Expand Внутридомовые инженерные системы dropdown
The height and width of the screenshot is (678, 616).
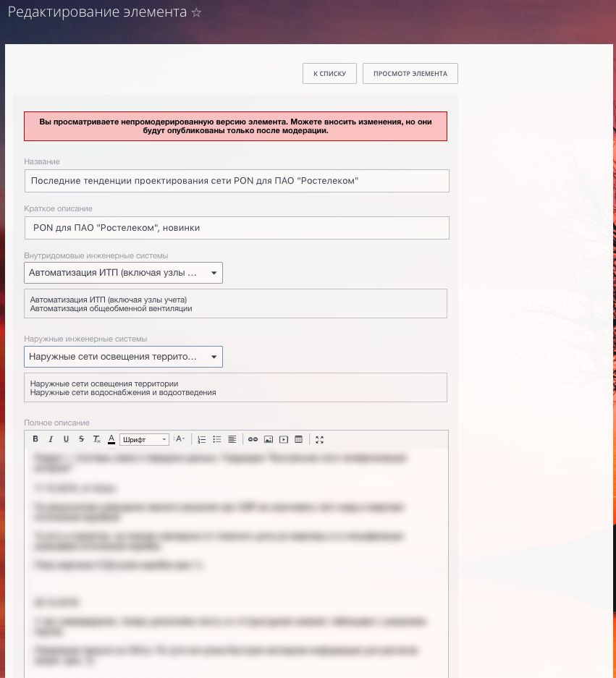123,273
